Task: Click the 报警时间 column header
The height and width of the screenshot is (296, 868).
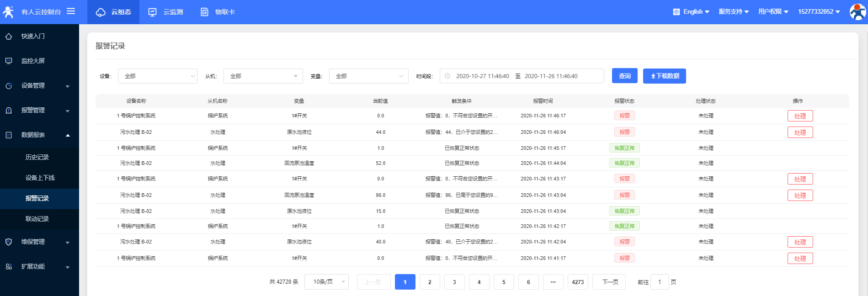Action: 543,101
